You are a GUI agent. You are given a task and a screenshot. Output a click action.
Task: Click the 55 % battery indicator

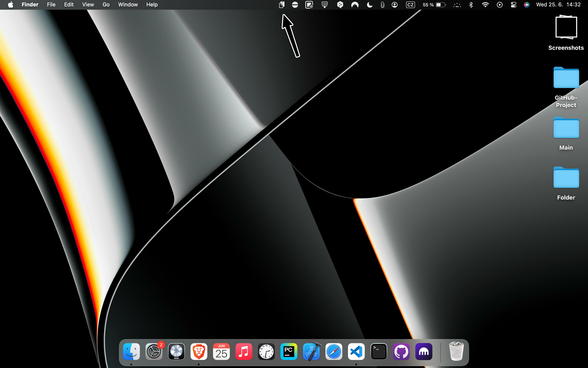pos(434,5)
